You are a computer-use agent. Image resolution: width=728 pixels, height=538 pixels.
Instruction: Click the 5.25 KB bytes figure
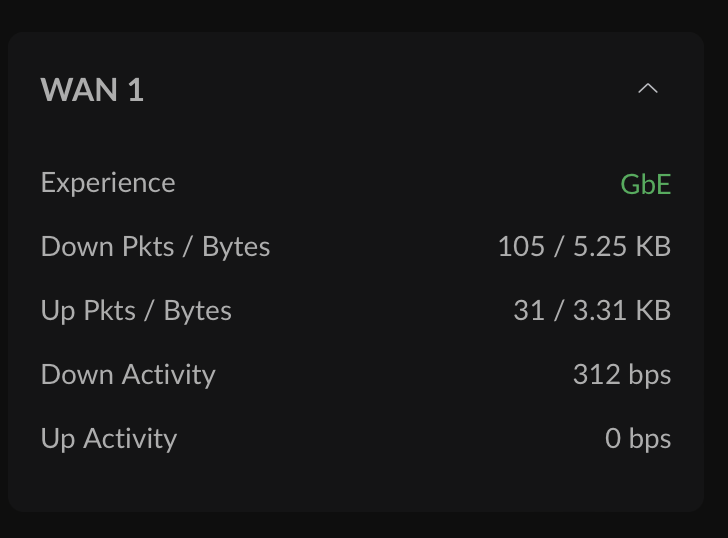tap(622, 246)
